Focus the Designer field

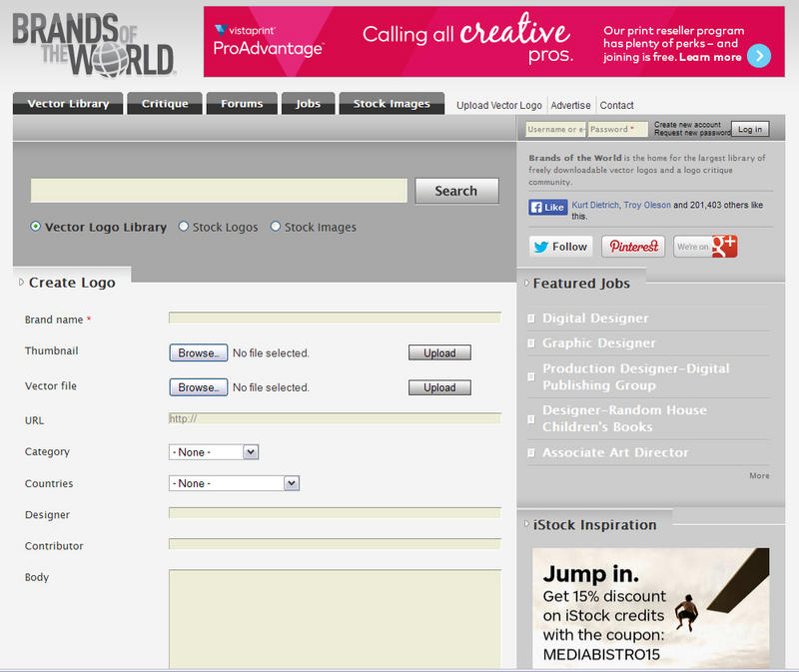point(335,513)
